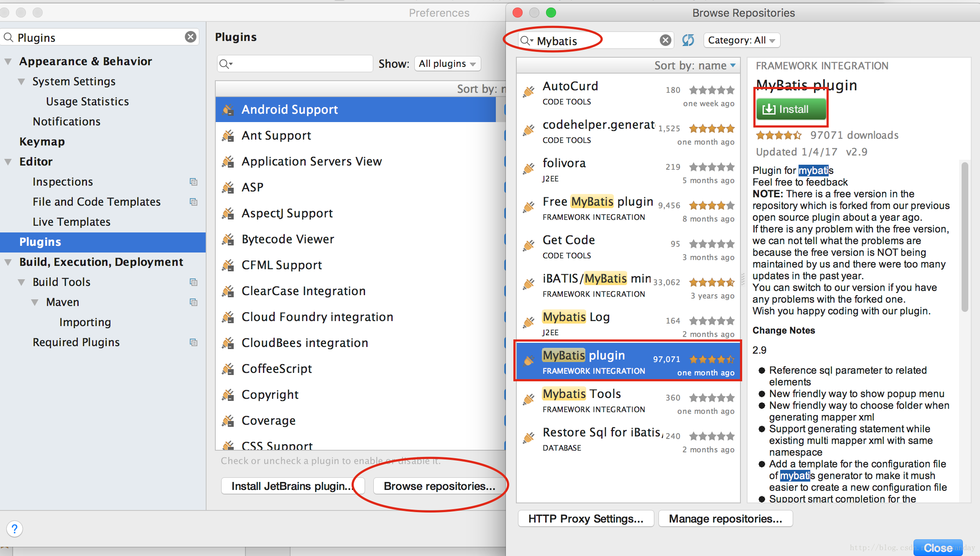Image resolution: width=980 pixels, height=556 pixels.
Task: Collapse the System Settings tree node
Action: click(x=21, y=82)
